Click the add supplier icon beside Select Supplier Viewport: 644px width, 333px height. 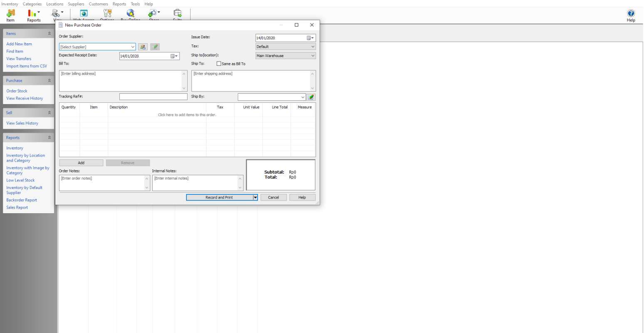point(143,47)
